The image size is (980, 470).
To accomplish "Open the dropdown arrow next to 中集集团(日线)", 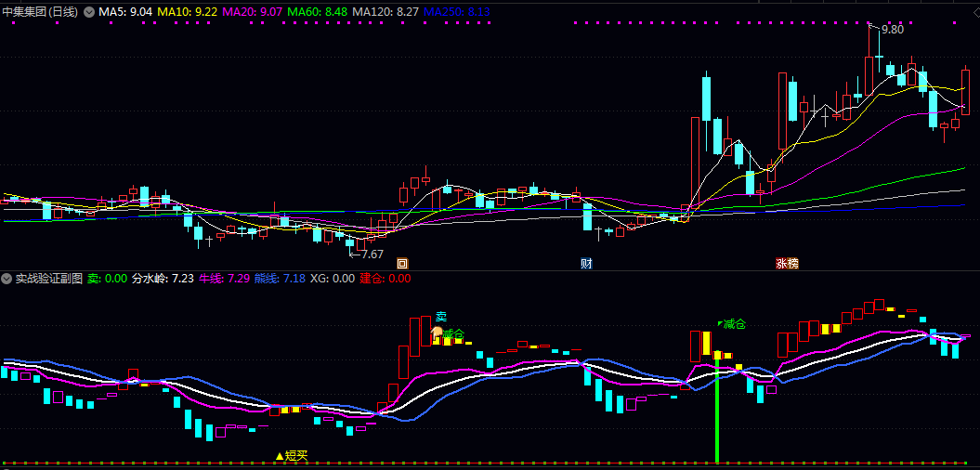I will (x=89, y=11).
